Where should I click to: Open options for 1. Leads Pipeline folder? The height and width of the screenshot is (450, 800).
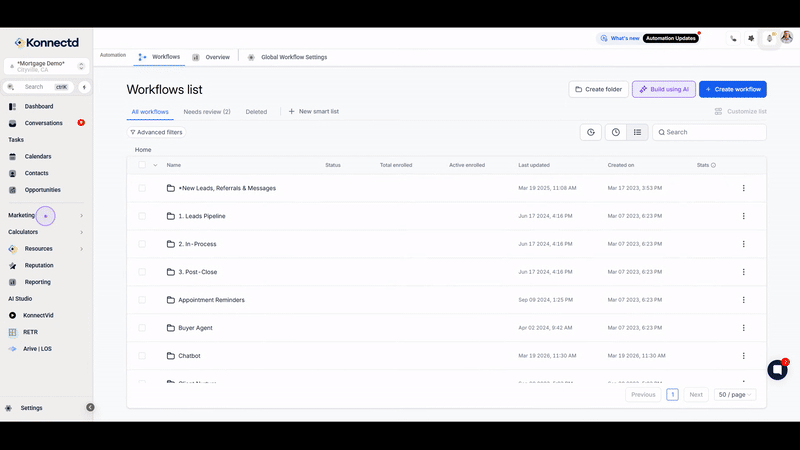[x=743, y=216]
